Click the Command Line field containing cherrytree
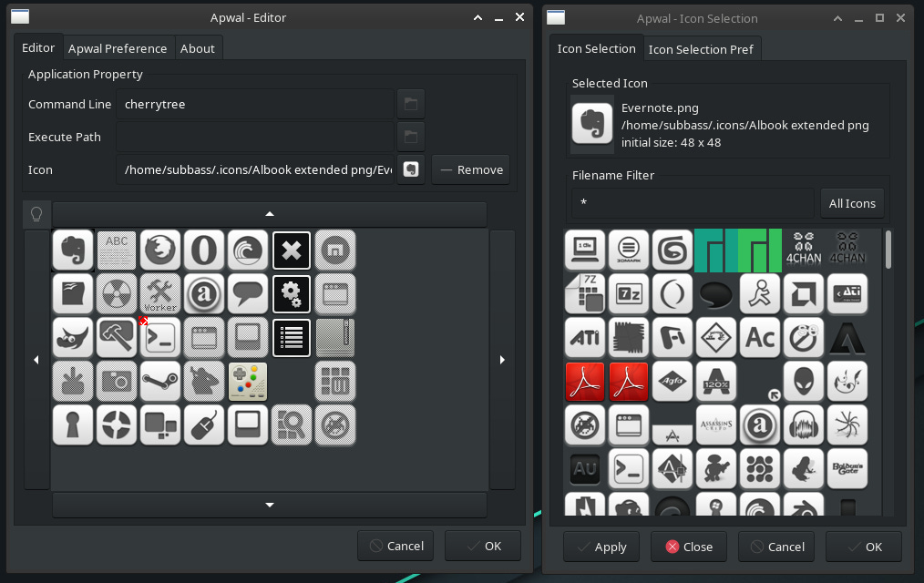Viewport: 924px width, 583px height. 255,104
